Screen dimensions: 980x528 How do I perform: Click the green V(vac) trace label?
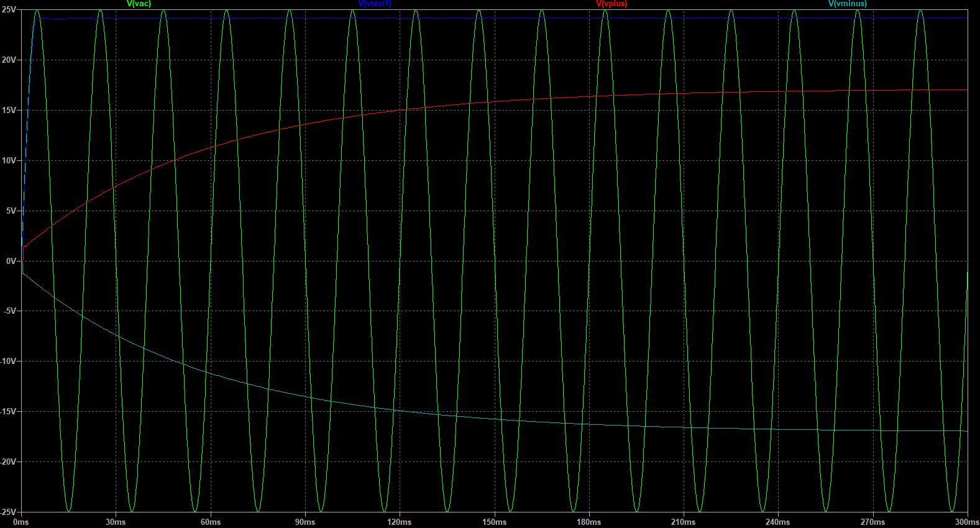tap(139, 4)
